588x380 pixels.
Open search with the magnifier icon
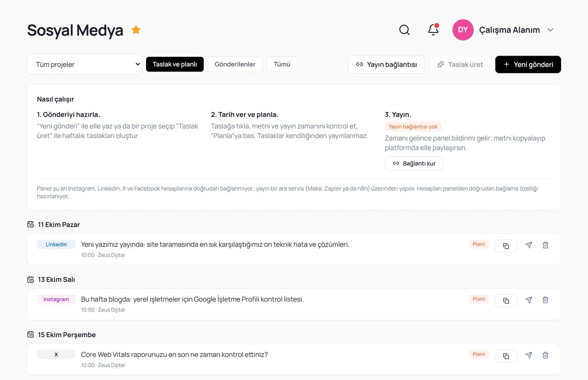pos(404,30)
